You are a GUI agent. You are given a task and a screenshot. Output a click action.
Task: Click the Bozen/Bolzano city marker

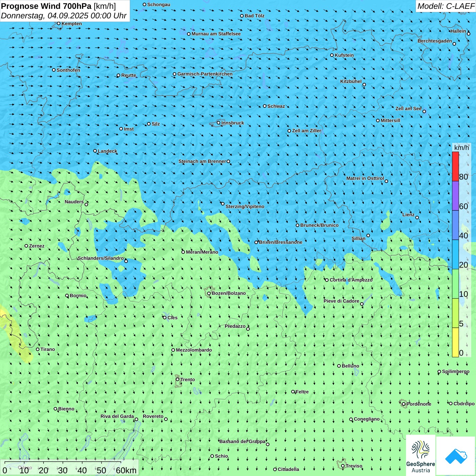click(x=209, y=293)
